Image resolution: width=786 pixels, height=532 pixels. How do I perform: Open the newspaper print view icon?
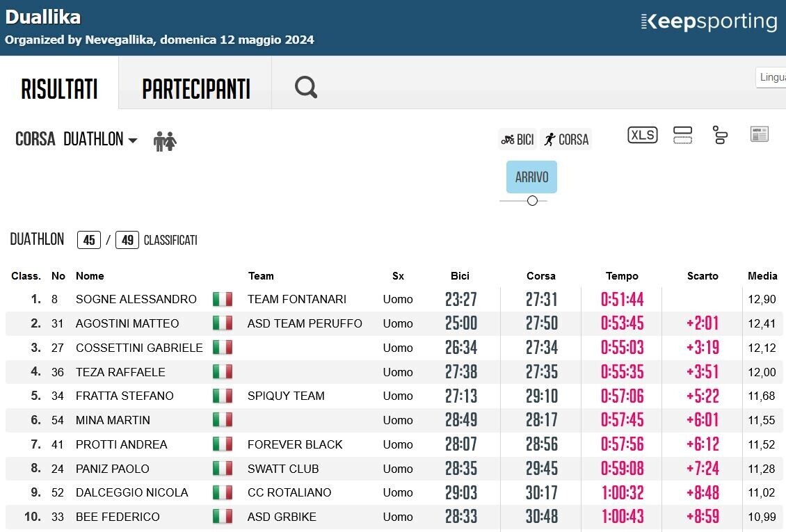click(x=759, y=134)
